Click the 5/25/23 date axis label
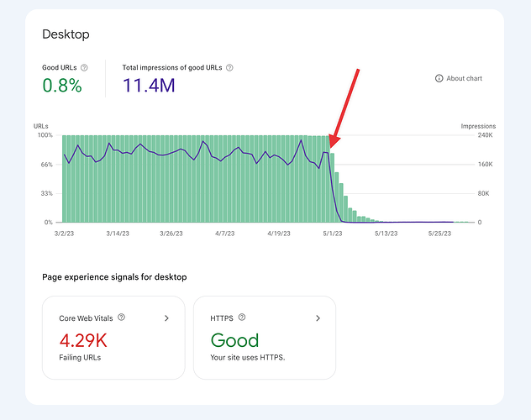This screenshot has width=531, height=420. tap(439, 234)
